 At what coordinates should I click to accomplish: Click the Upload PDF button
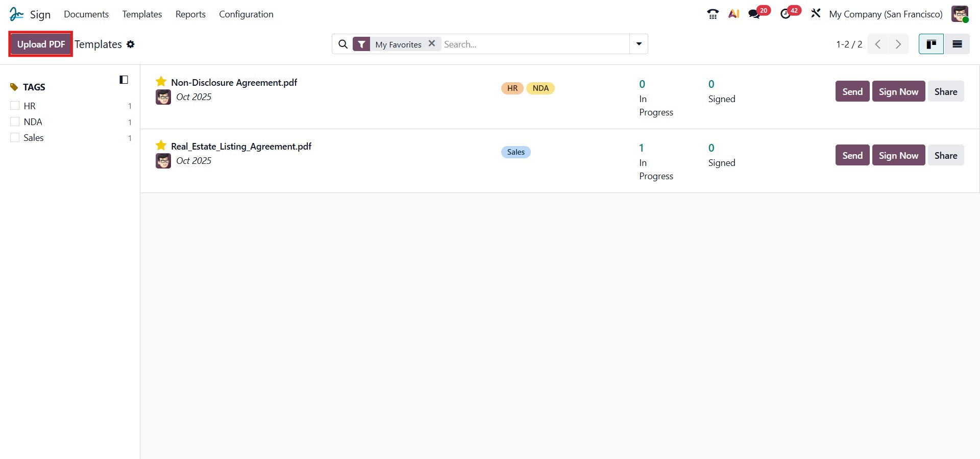[x=41, y=44]
